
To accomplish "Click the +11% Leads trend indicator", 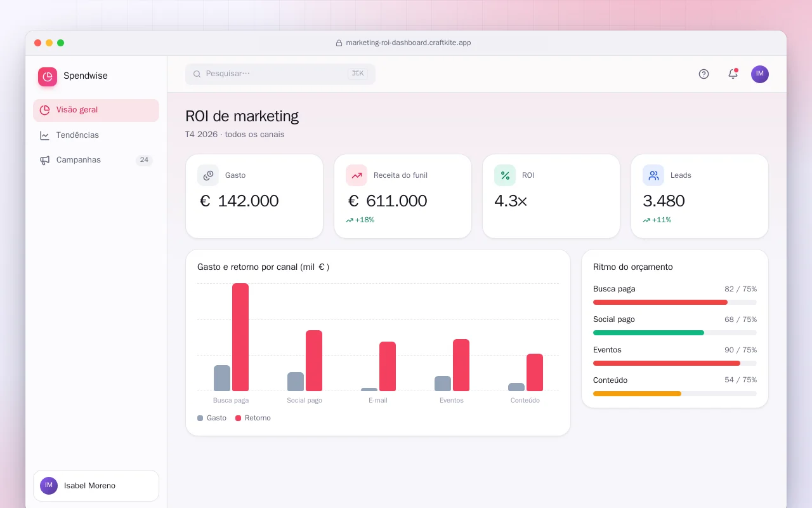I will (x=657, y=220).
